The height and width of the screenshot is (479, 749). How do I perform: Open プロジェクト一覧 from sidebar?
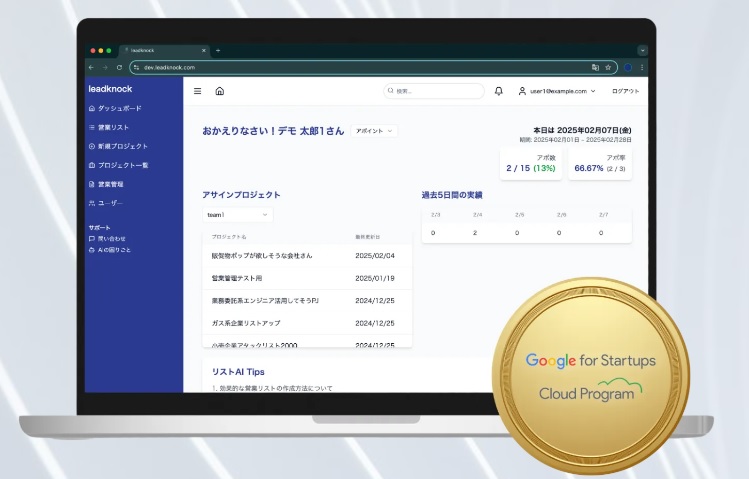tap(122, 165)
